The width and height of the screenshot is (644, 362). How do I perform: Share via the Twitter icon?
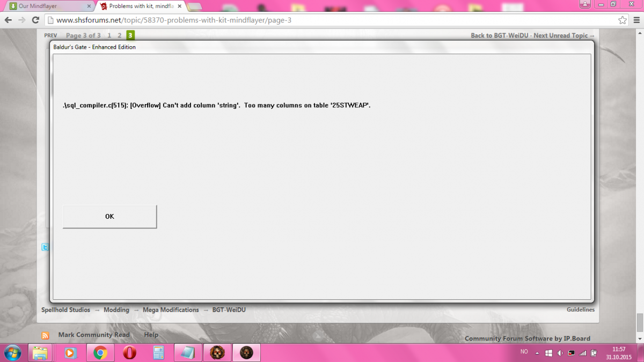pos(46,247)
